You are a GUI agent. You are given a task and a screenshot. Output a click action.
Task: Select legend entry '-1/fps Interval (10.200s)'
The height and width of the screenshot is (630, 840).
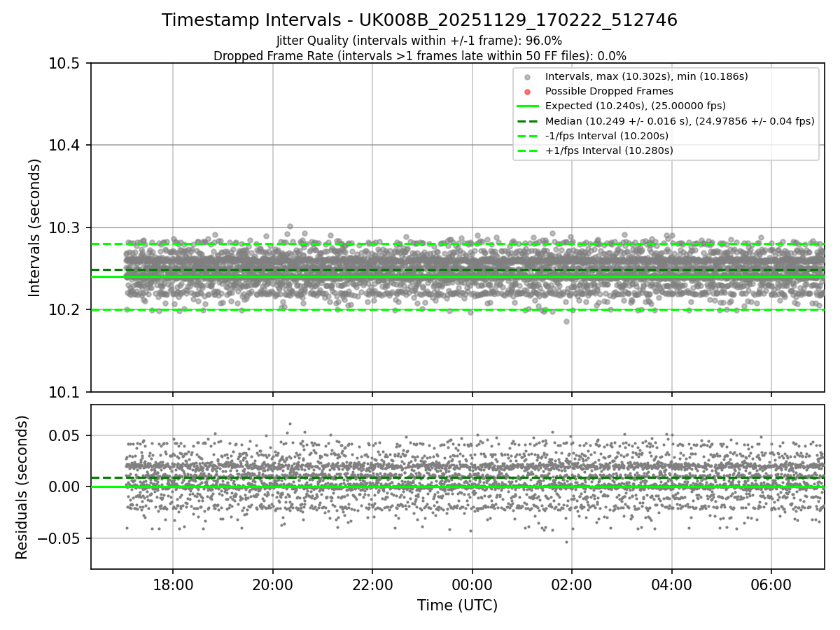606,136
